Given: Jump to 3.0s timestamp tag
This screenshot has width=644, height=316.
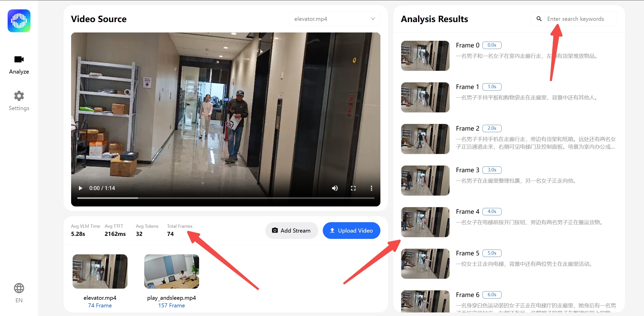Looking at the screenshot, I should click(x=492, y=170).
